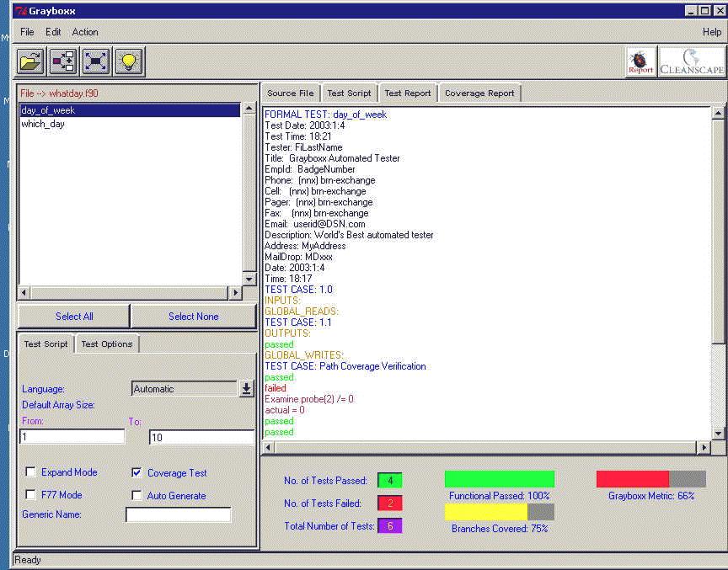Click the purple Total Number of Tests box
This screenshot has width=728, height=570.
tap(390, 526)
